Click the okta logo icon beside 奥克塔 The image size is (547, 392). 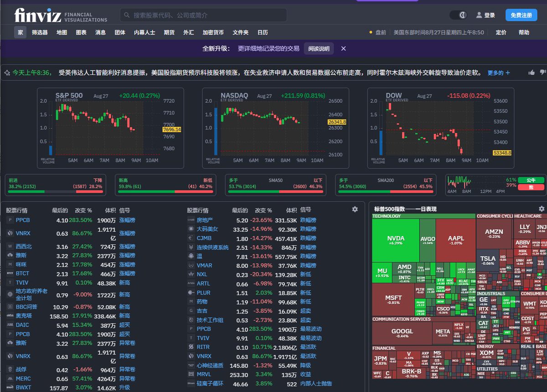tap(10, 316)
